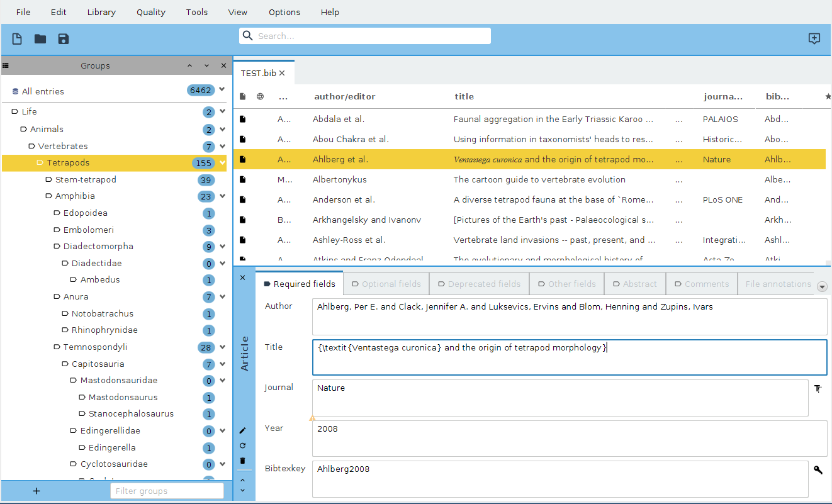Select the Notobatrachus group
This screenshot has height=504, width=832.
(102, 313)
